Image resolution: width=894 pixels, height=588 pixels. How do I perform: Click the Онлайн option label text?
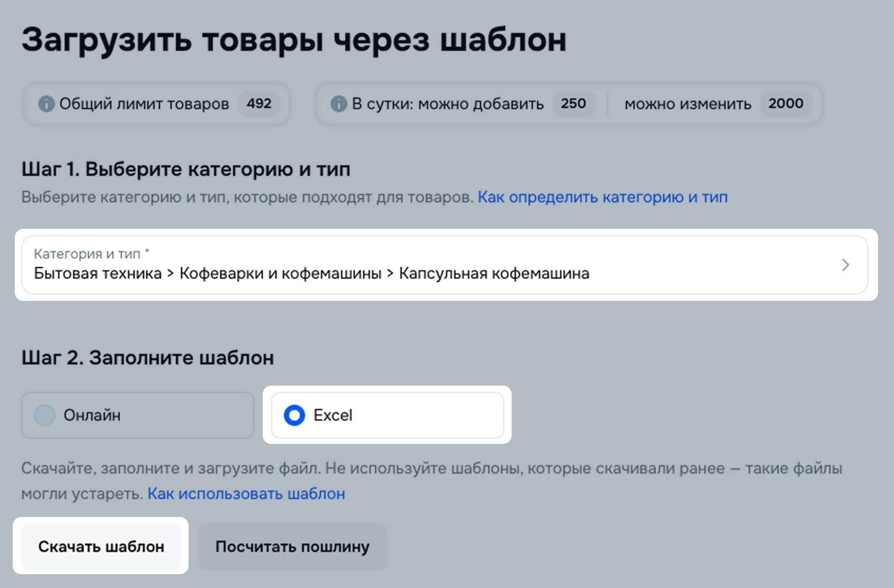(92, 415)
